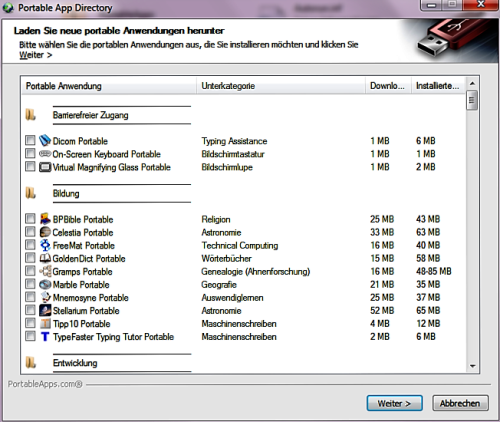This screenshot has height=422, width=500.
Task: Sort by Portable Anwendung column header
Action: point(109,86)
